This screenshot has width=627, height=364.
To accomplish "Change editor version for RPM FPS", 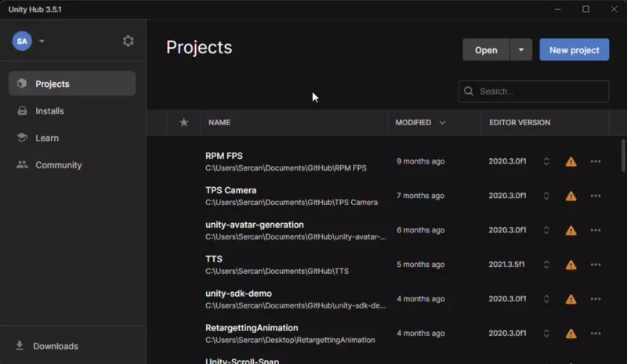I will pyautogui.click(x=546, y=161).
